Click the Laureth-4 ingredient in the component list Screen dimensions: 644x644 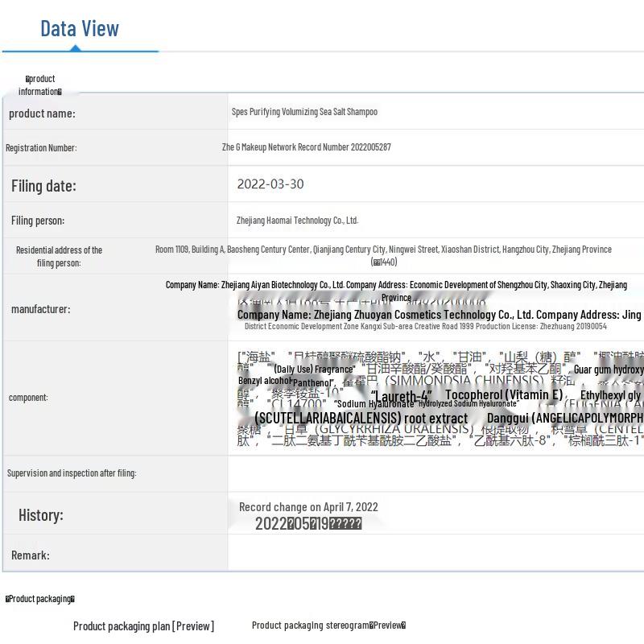(x=401, y=396)
